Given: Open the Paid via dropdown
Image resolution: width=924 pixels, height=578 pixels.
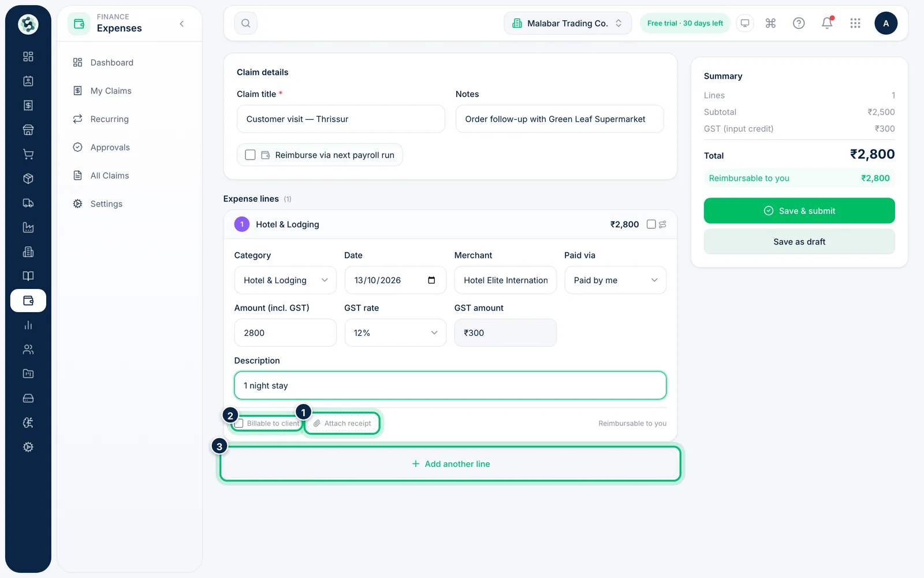Looking at the screenshot, I should 616,280.
